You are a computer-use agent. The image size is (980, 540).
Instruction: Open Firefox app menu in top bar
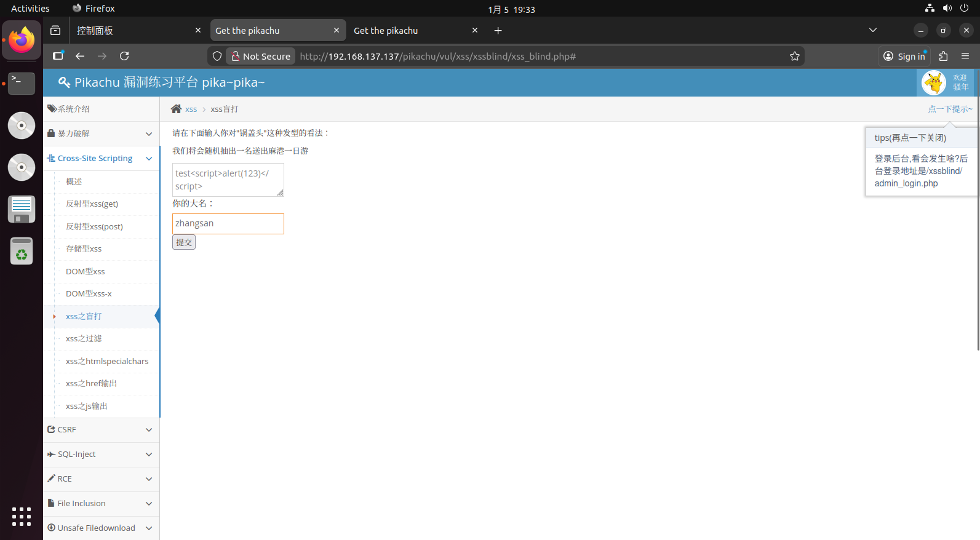click(94, 8)
